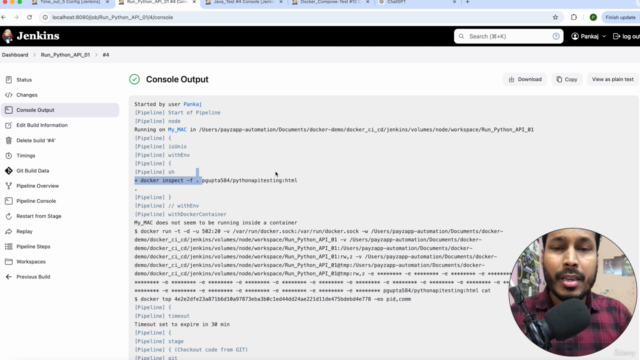Open build #4 breadcrumb
The image size is (640, 360).
pyautogui.click(x=106, y=55)
